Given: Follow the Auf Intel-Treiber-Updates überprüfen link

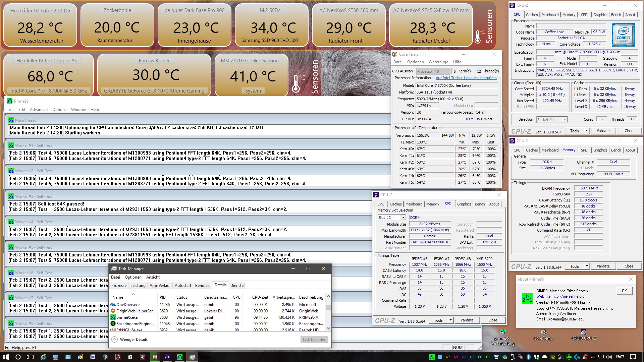Looking at the screenshot, I should [466, 78].
